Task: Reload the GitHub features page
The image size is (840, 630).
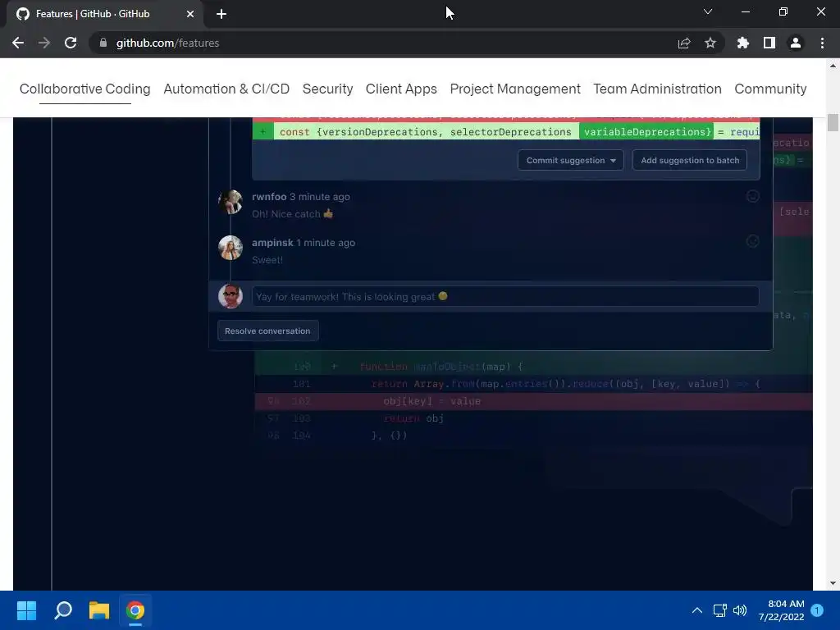Action: pyautogui.click(x=71, y=43)
